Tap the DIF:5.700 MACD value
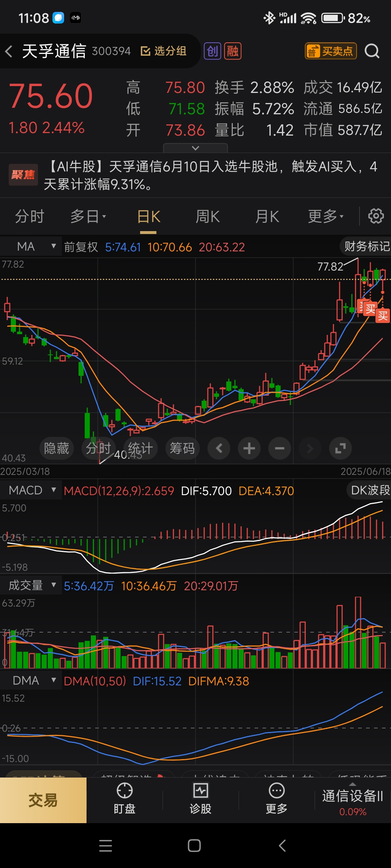This screenshot has width=391, height=868. point(206,491)
